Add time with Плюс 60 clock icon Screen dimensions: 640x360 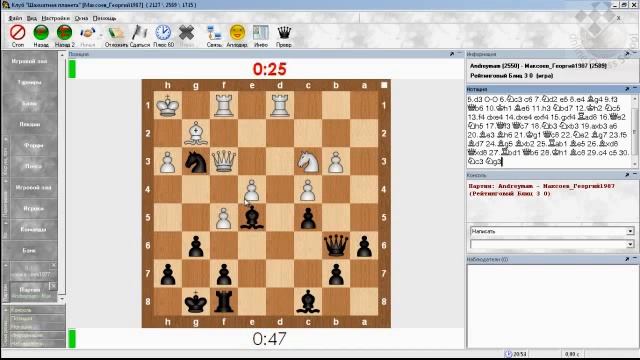pos(163,33)
